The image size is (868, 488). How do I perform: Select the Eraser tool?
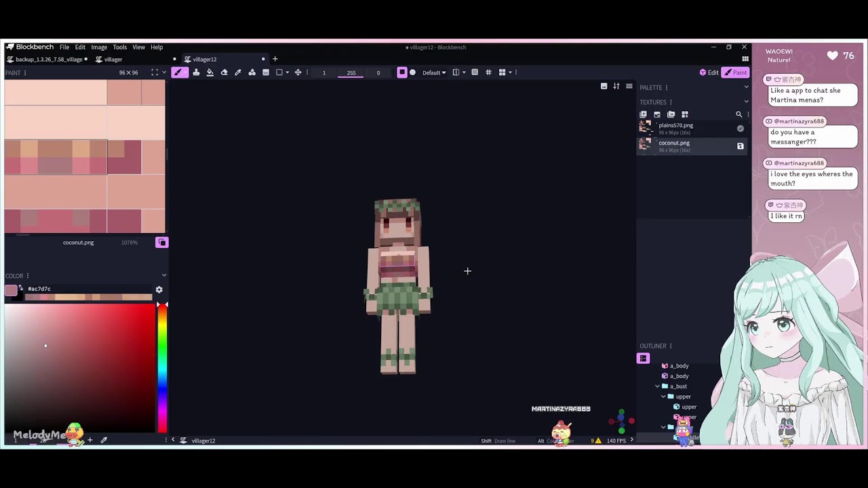[x=224, y=73]
